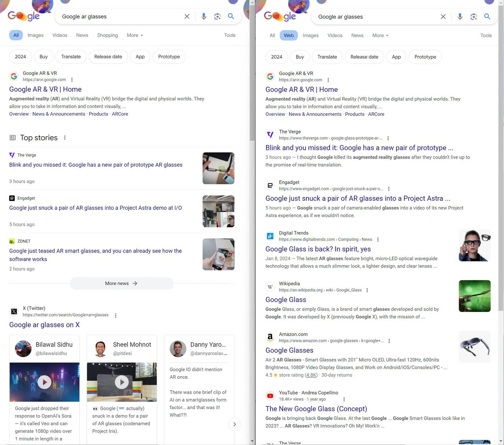The width and height of the screenshot is (504, 445).
Task: Apply the 2024 filter chip in left window
Action: 20,56
